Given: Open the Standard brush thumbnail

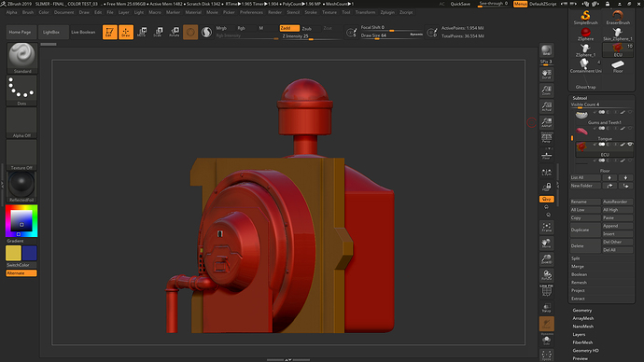Looking at the screenshot, I should pos(21,58).
